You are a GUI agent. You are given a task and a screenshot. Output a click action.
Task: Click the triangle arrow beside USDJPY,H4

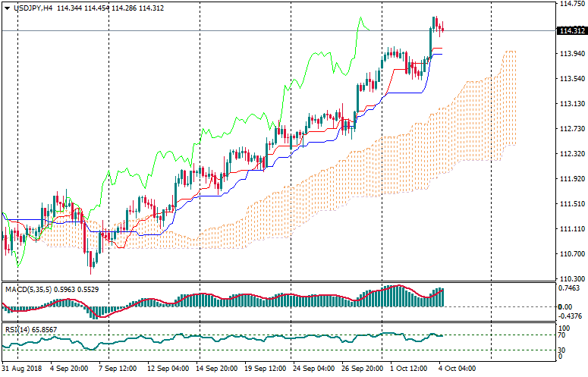point(7,8)
